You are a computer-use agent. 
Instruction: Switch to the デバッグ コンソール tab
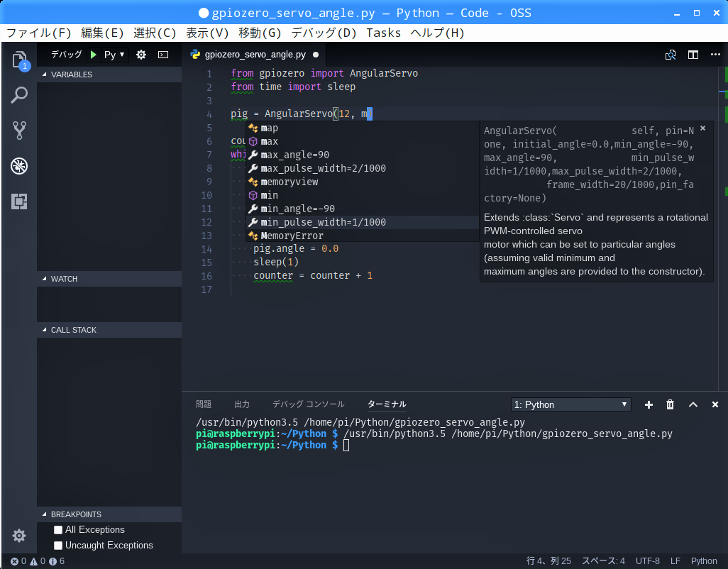coord(308,404)
